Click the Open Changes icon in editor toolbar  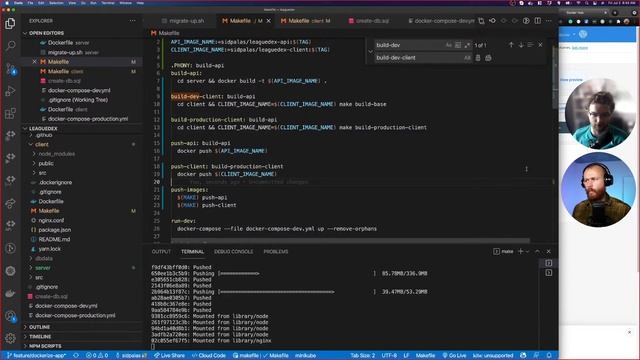point(482,21)
